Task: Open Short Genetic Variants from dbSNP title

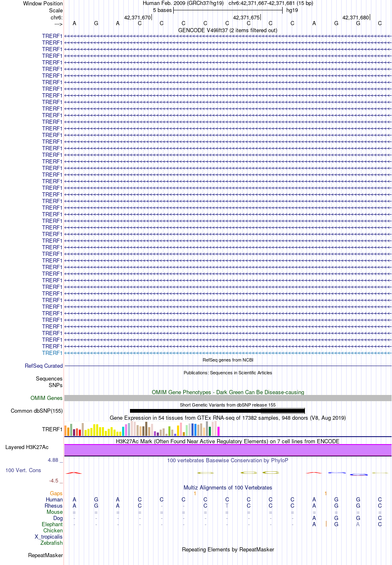Action: point(228,405)
